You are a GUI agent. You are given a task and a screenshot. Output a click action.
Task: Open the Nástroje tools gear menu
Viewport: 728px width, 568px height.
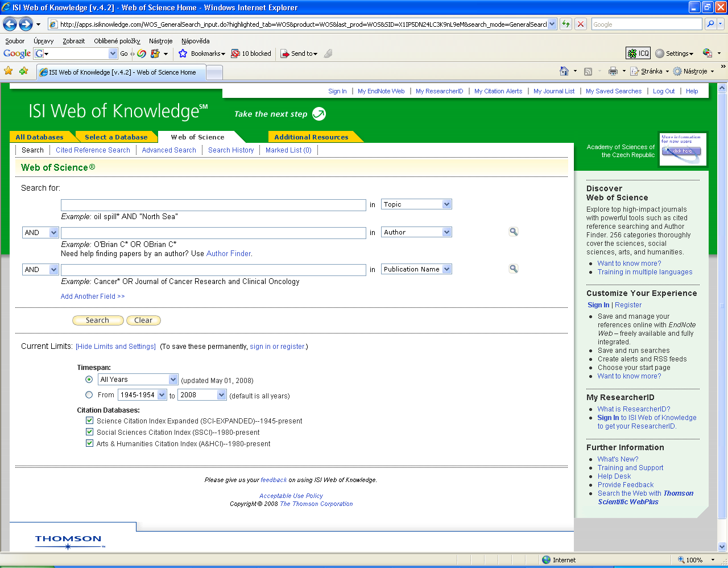click(x=693, y=71)
